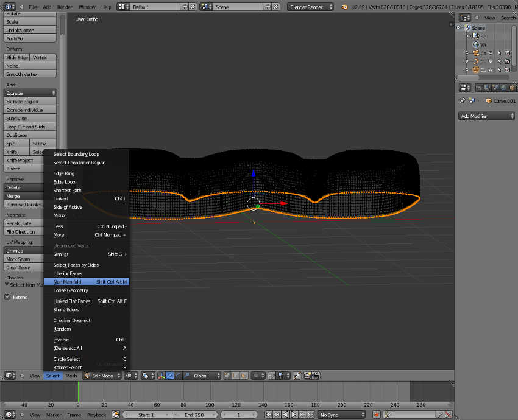Viewport: 518px width, 420px height.
Task: Open the Edit Mode dropdown
Action: tap(102, 376)
